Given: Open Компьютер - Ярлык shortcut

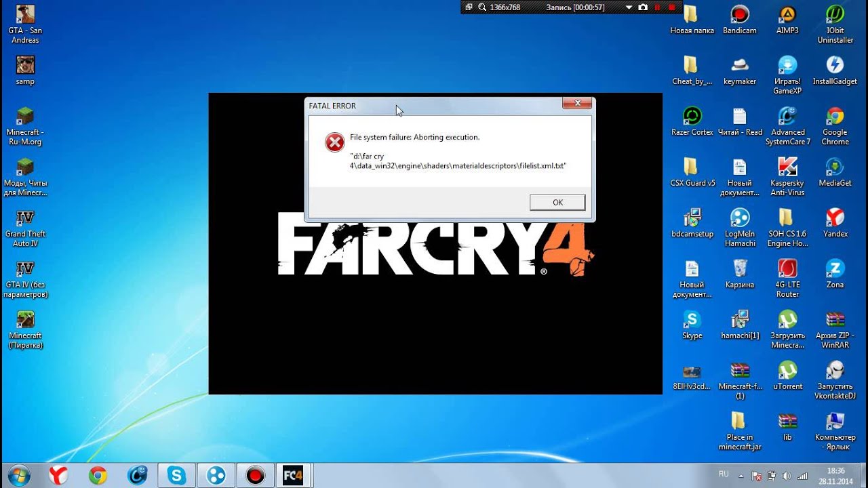Looking at the screenshot, I should pyautogui.click(x=835, y=431).
